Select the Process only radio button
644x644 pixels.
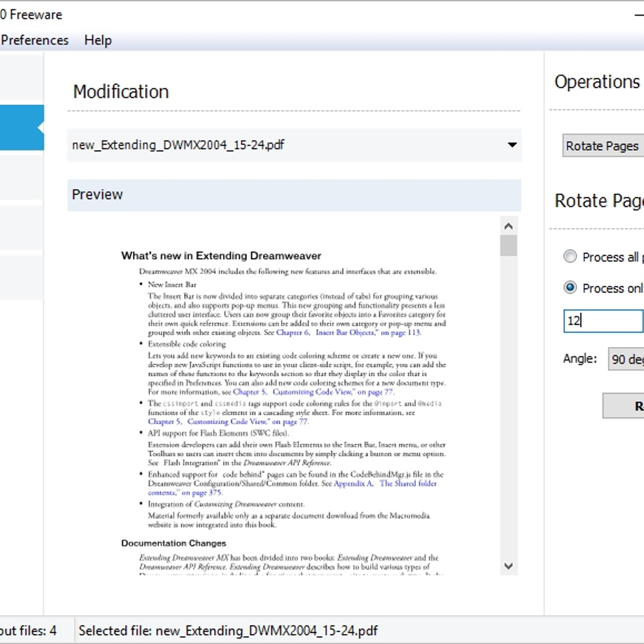coord(570,287)
